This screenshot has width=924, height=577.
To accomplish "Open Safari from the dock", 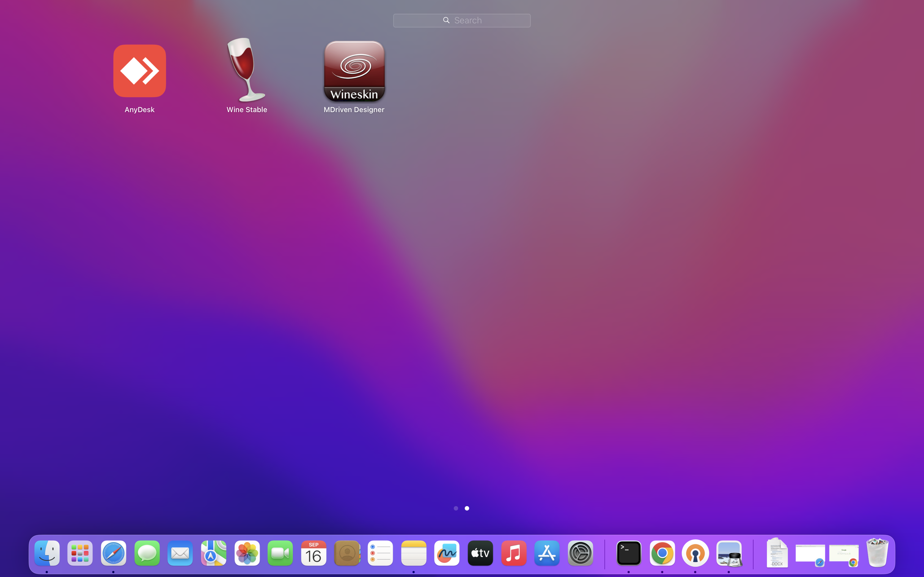I will (113, 553).
